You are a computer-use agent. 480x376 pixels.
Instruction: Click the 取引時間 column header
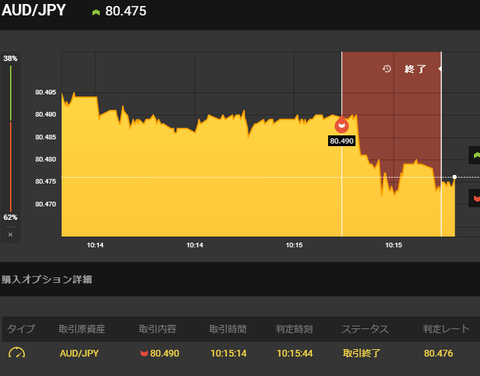tap(228, 329)
